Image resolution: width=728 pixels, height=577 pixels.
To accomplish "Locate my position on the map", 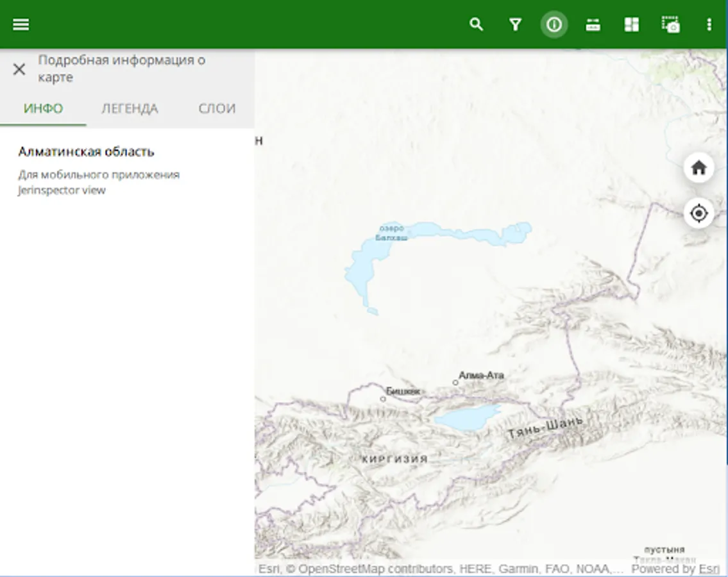I will [x=698, y=213].
